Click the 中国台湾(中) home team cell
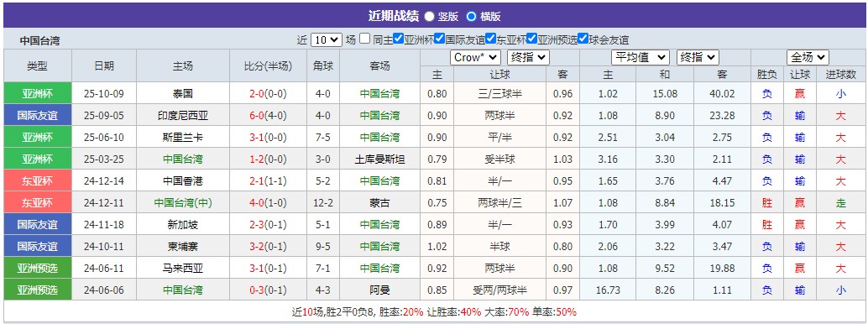The width and height of the screenshot is (868, 324). pyautogui.click(x=183, y=203)
